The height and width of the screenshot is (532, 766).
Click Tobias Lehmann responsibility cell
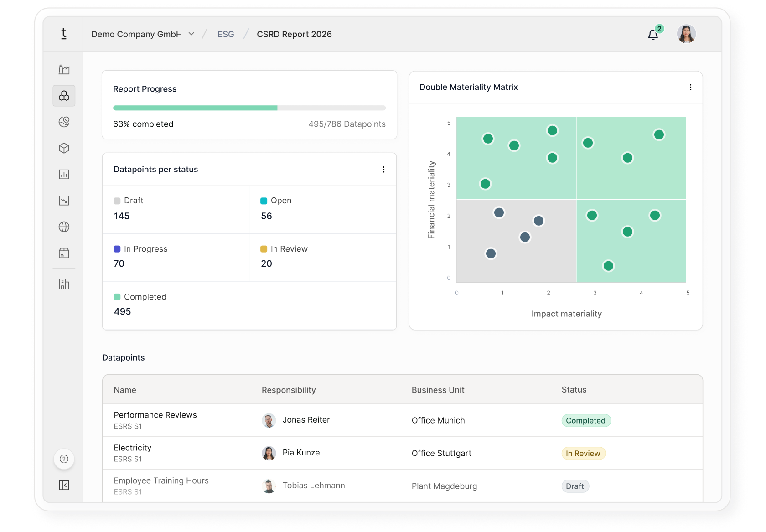304,486
